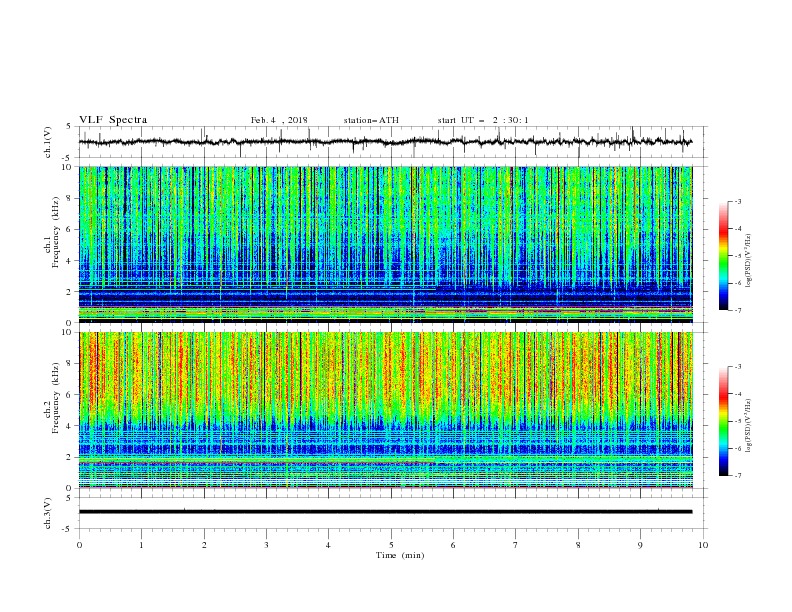Image resolution: width=792 pixels, height=612 pixels.
Task: Click the "5" tick on the Time axis
Action: point(391,545)
